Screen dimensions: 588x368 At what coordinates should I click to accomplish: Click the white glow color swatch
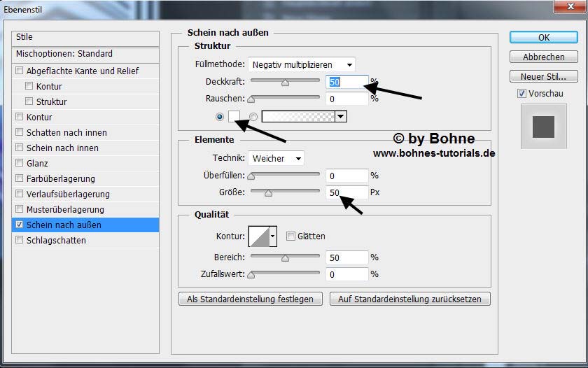(x=234, y=117)
